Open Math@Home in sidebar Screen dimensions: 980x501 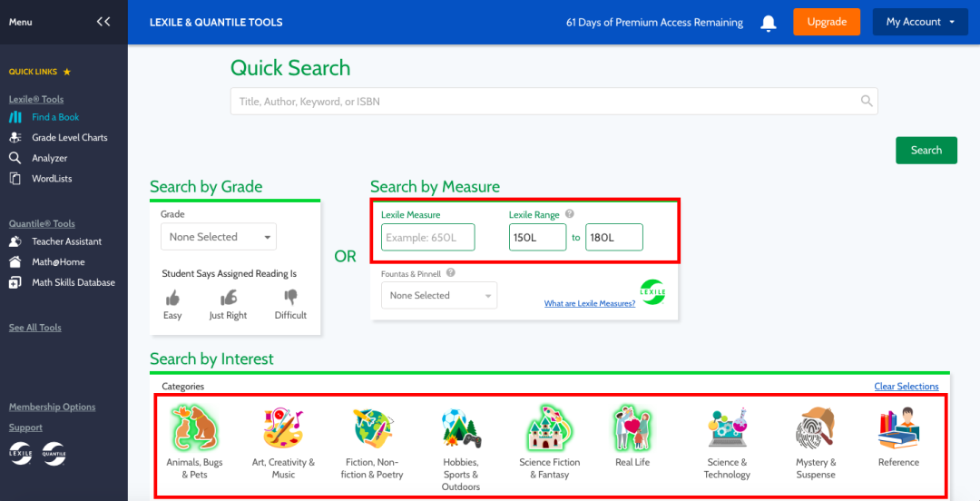click(x=58, y=262)
